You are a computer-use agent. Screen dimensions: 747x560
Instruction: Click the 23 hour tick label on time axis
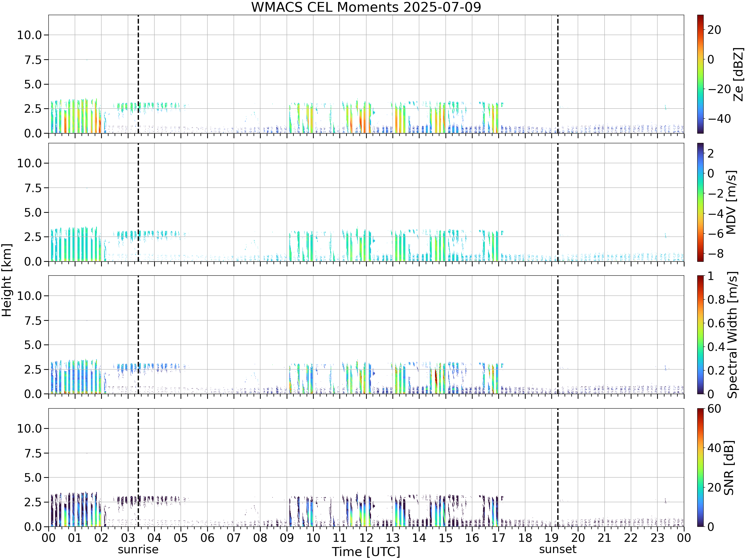click(x=657, y=538)
